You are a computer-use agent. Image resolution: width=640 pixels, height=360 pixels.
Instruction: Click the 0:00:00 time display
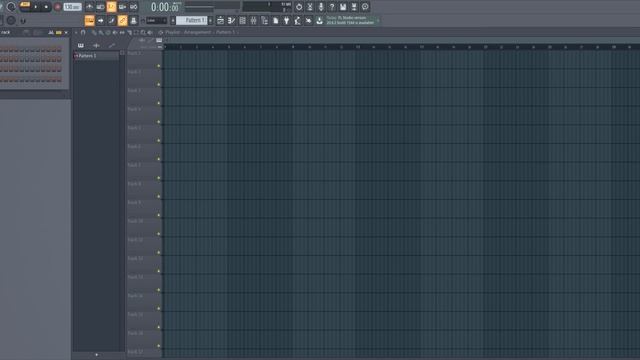164,7
